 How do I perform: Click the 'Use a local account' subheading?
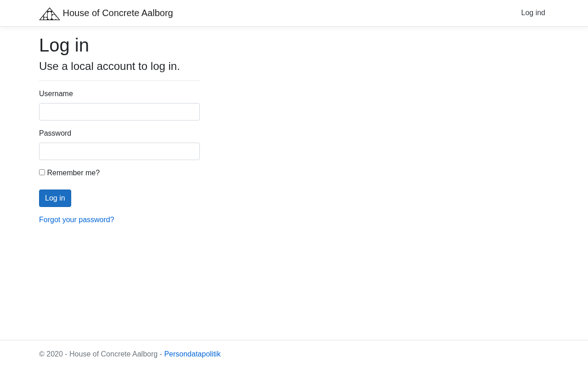tap(109, 66)
